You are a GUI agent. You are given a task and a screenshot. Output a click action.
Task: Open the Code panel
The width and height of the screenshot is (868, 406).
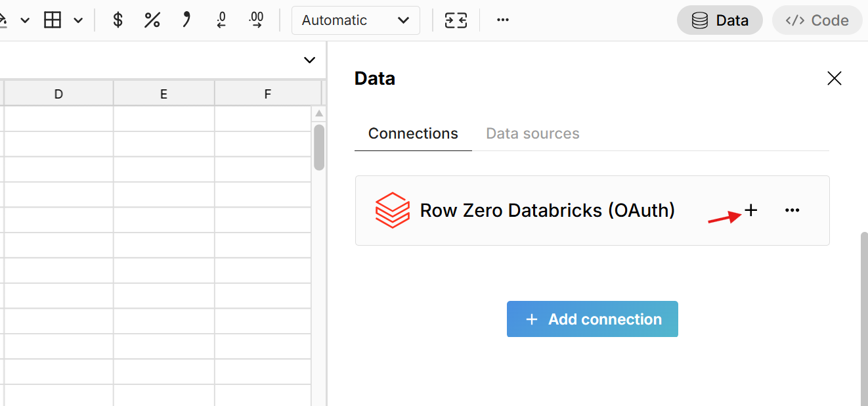(817, 20)
